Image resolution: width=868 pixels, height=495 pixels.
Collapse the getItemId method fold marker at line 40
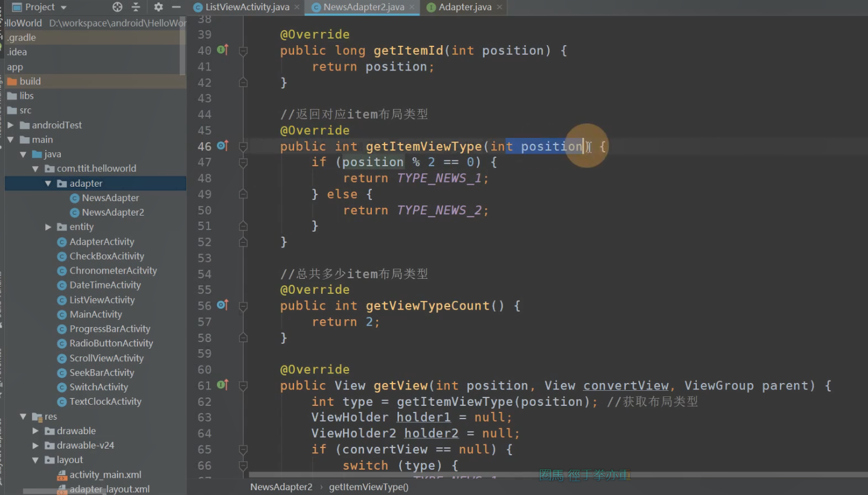243,51
